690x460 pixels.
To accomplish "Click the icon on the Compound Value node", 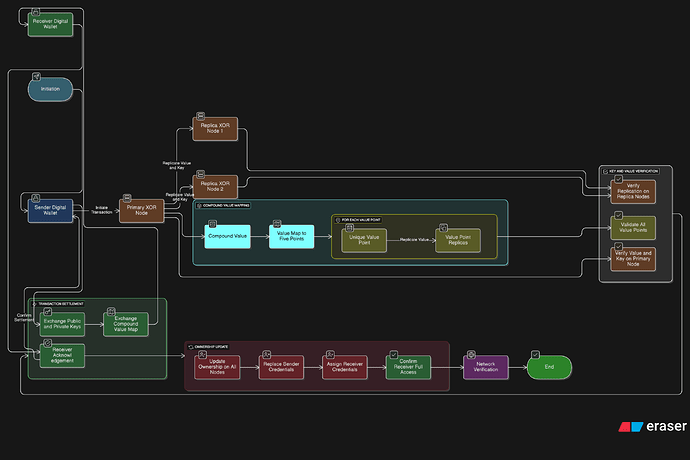I will pyautogui.click(x=212, y=224).
